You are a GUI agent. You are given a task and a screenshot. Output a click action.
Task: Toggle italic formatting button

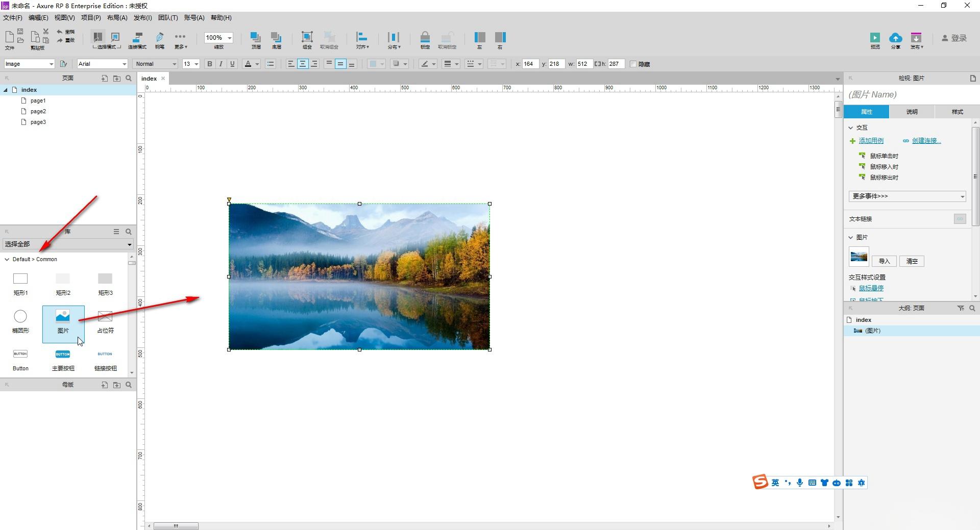tap(221, 64)
